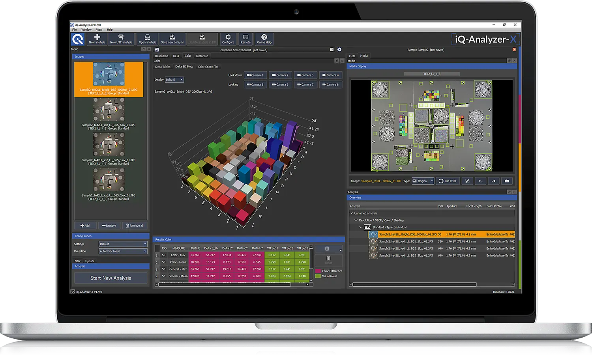Click Start New Analysis button
The image size is (592, 364).
(x=111, y=278)
